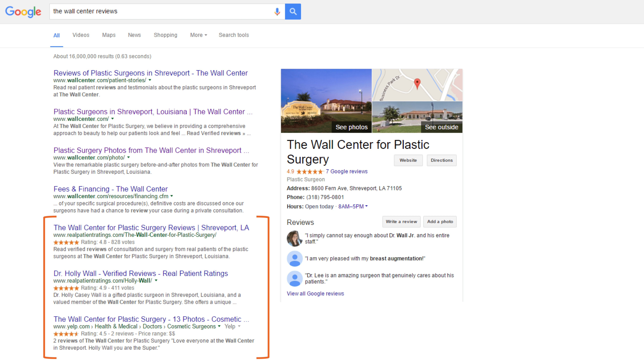Click the Website button for Wall Center
This screenshot has height=362, width=644.
coord(407,160)
